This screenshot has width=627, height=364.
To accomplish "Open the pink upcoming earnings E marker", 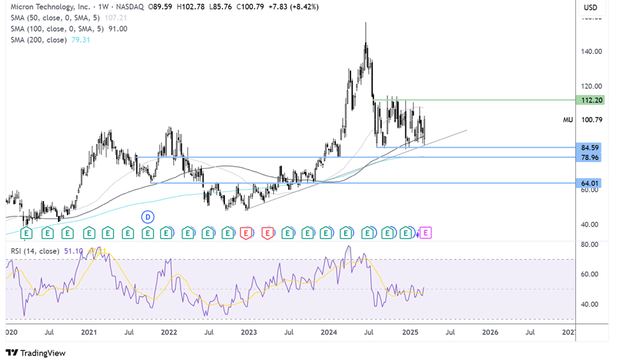I will click(x=426, y=232).
